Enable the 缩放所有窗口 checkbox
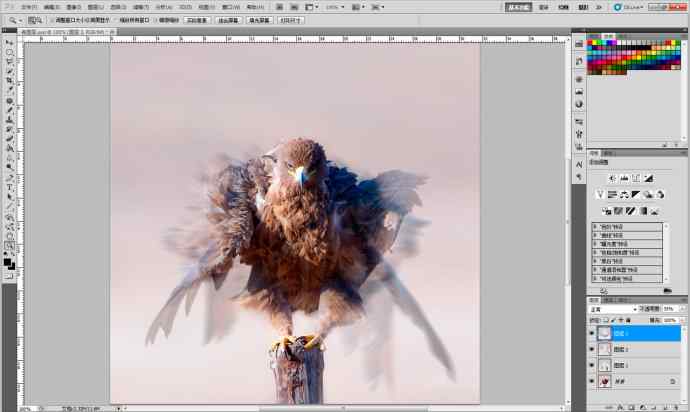Viewport: 690px width, 412px height. (120, 19)
